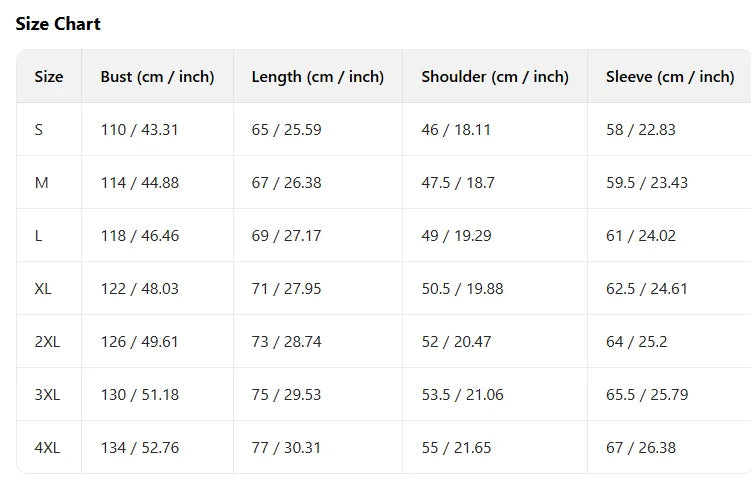Click the M size row label
751x481 pixels.
click(x=41, y=183)
